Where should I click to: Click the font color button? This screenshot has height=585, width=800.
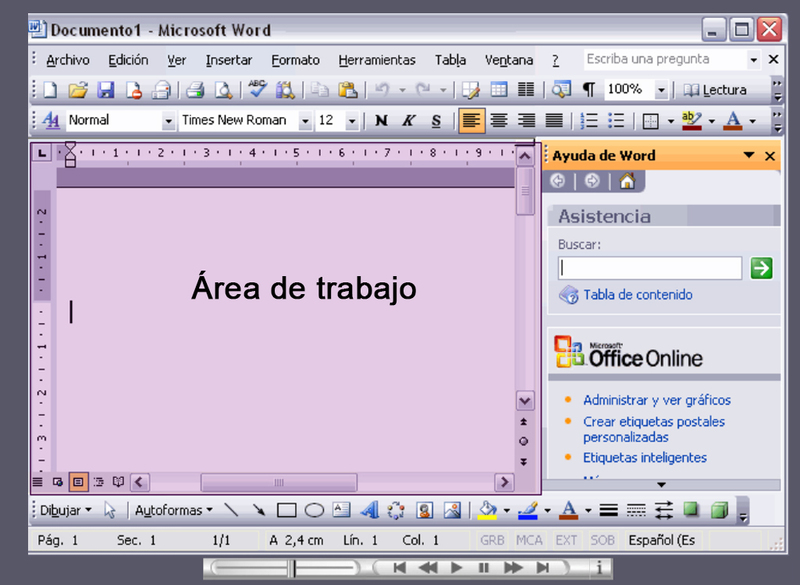733,121
